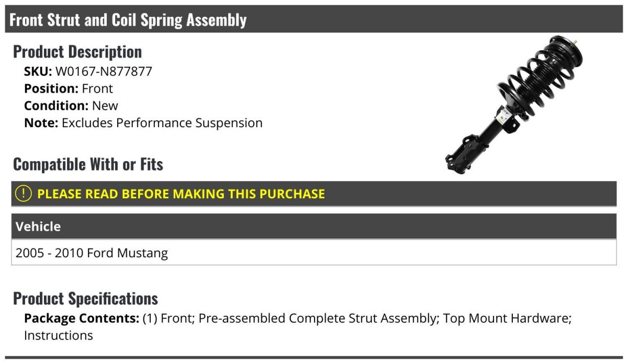Click the Product Specifications heading
Screen dimensions: 628x364
tap(85, 298)
